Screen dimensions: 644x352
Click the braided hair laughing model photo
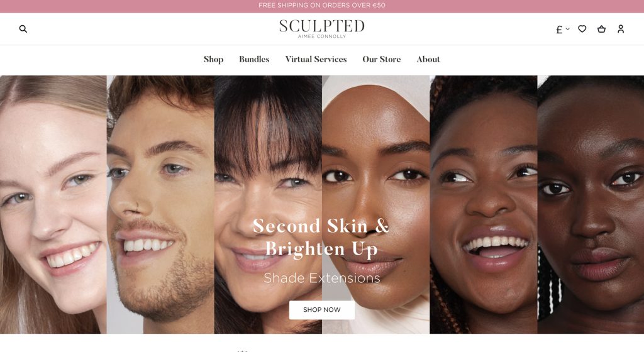tap(484, 204)
